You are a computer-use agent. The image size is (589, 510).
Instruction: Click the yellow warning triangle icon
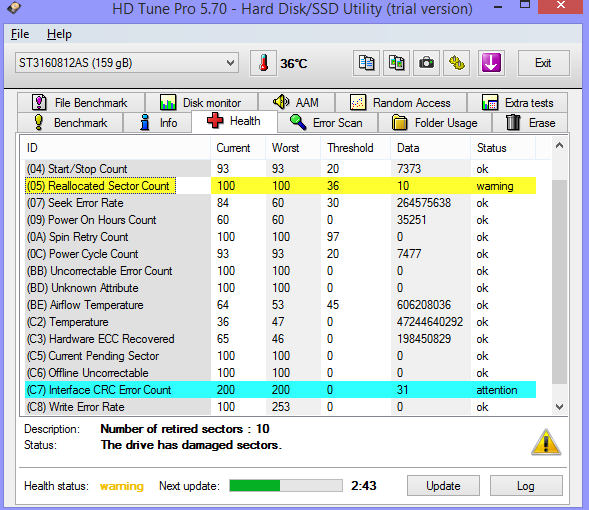tap(546, 442)
